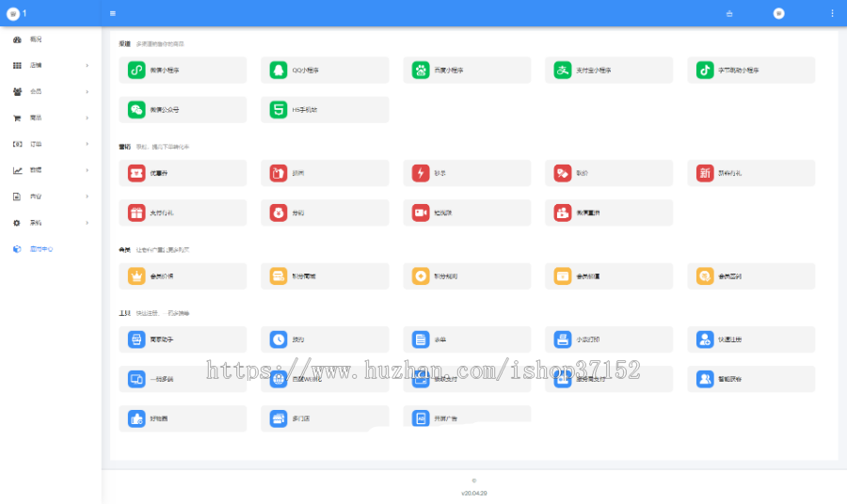Click the round logo in the top-left corner
Viewport: 847px width, 504px height.
pos(13,14)
